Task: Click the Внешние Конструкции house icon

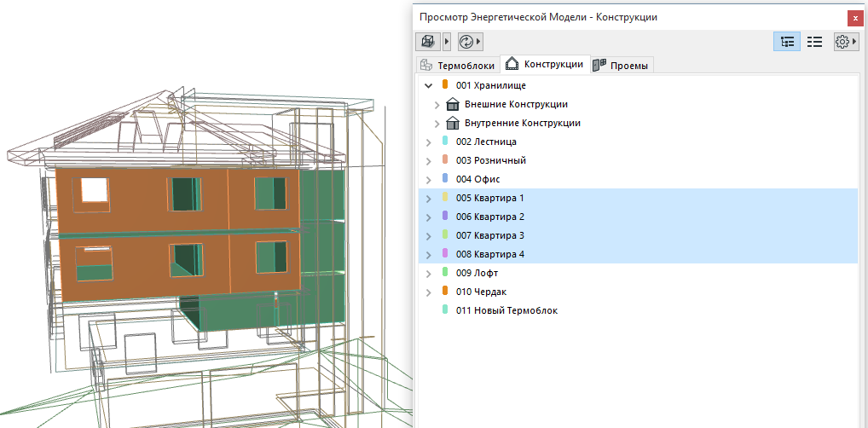Action: click(453, 105)
